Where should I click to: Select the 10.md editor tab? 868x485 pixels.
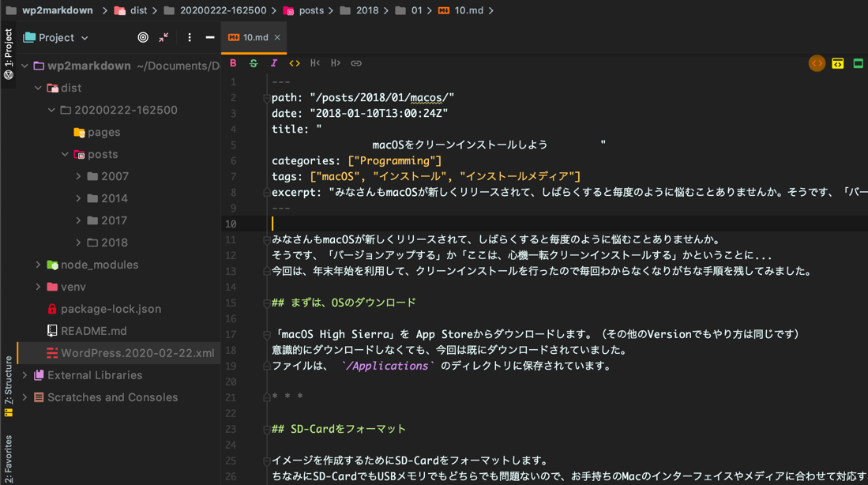point(254,37)
